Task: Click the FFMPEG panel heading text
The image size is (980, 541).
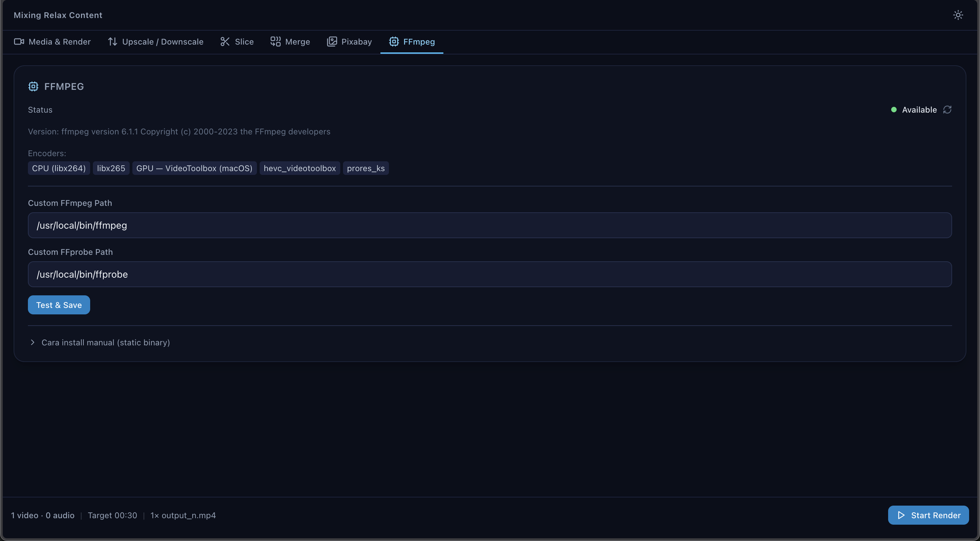Action: point(64,86)
